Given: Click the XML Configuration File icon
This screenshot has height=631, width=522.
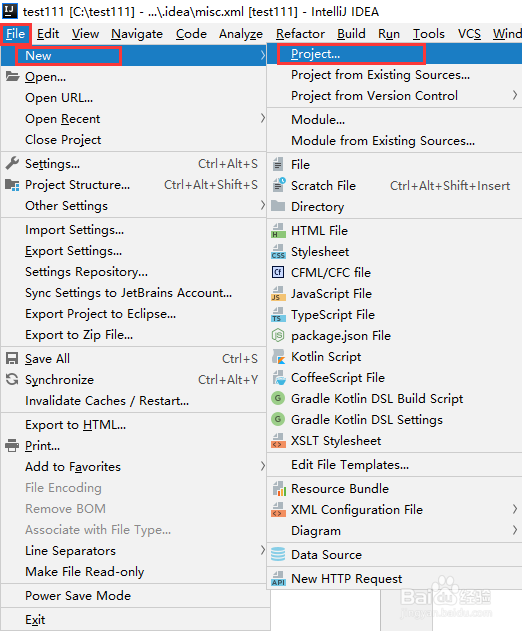Looking at the screenshot, I should pos(278,509).
